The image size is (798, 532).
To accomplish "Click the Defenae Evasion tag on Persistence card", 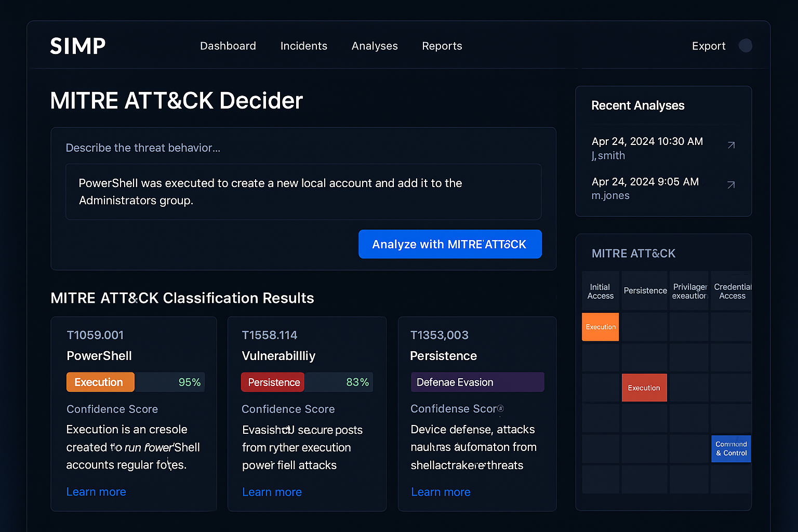I will 477,382.
